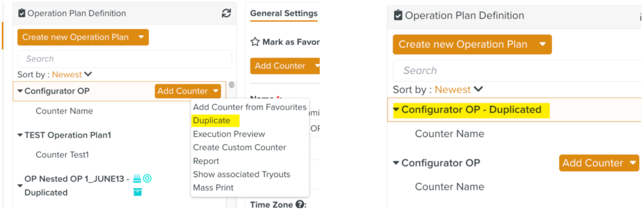Open the right panel Add Counter dropdown arrow
This screenshot has width=644, height=209.
click(634, 163)
